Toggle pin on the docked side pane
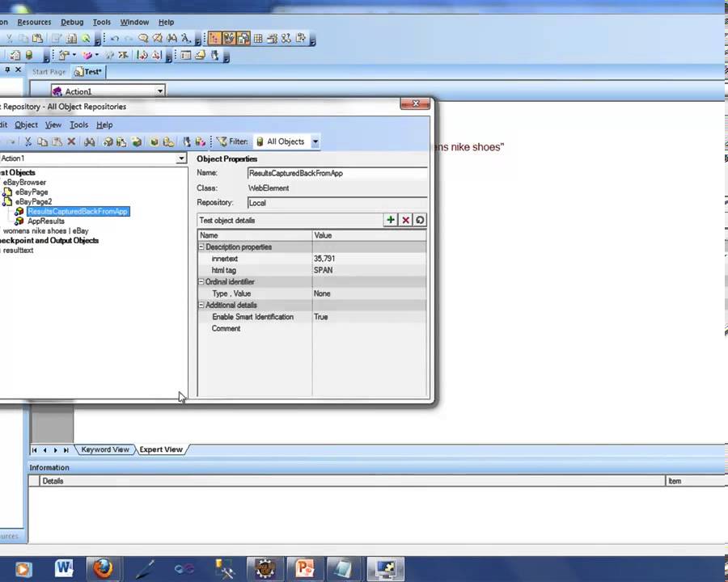This screenshot has width=728, height=582. tap(7, 70)
